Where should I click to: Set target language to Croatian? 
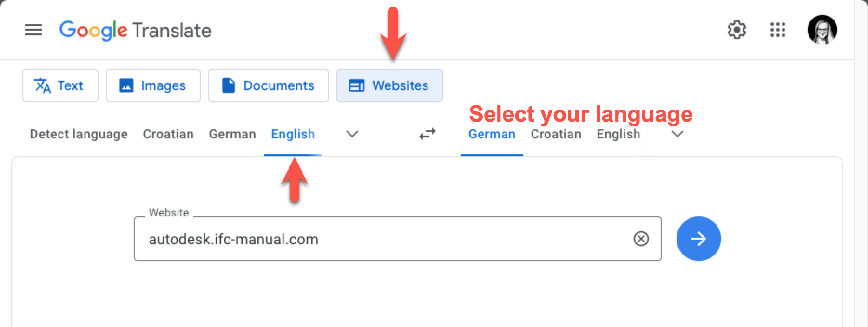(x=556, y=134)
